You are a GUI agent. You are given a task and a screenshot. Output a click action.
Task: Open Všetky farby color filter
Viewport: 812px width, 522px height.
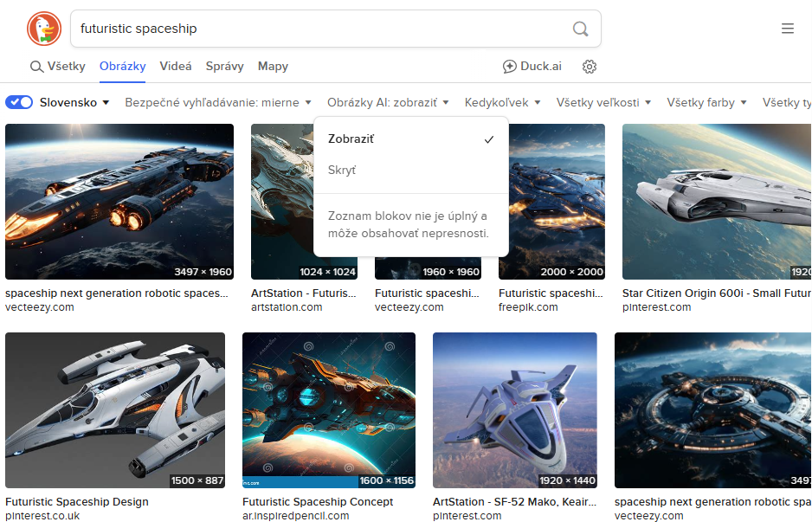point(706,102)
